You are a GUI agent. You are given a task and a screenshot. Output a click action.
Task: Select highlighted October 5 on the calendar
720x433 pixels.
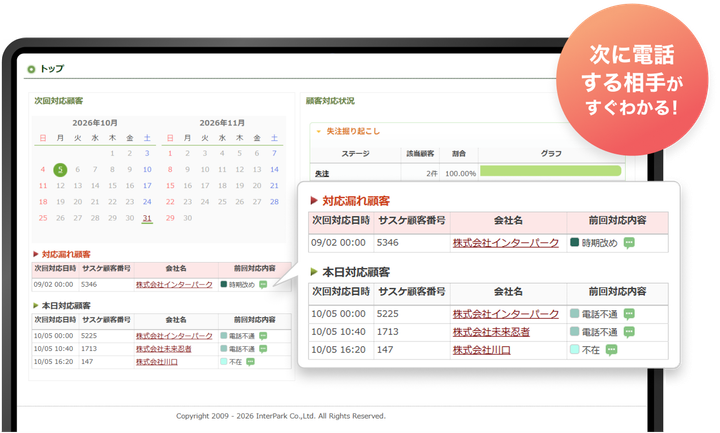click(x=60, y=169)
